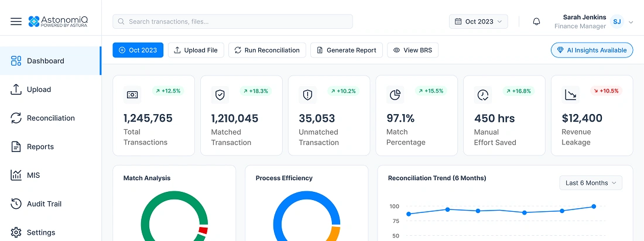Open the Last 6 Months dropdown
Screen dimensions: 644x241
click(x=591, y=183)
